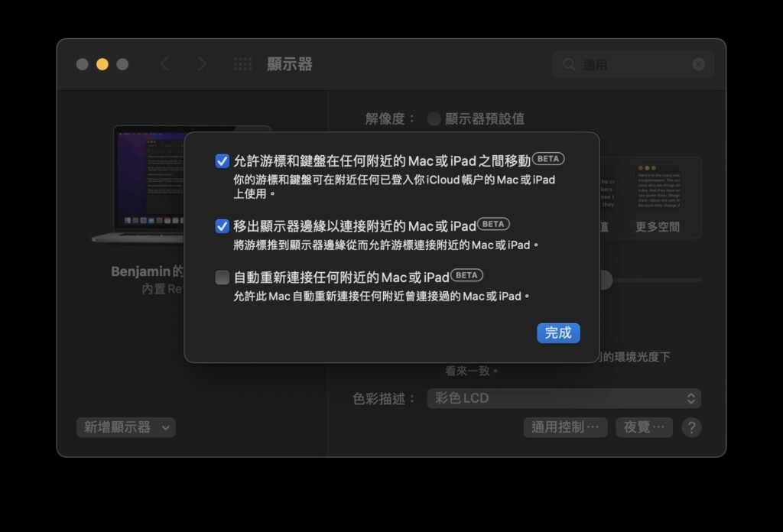Click the BETA badge on the auto-reconnect option

click(467, 275)
